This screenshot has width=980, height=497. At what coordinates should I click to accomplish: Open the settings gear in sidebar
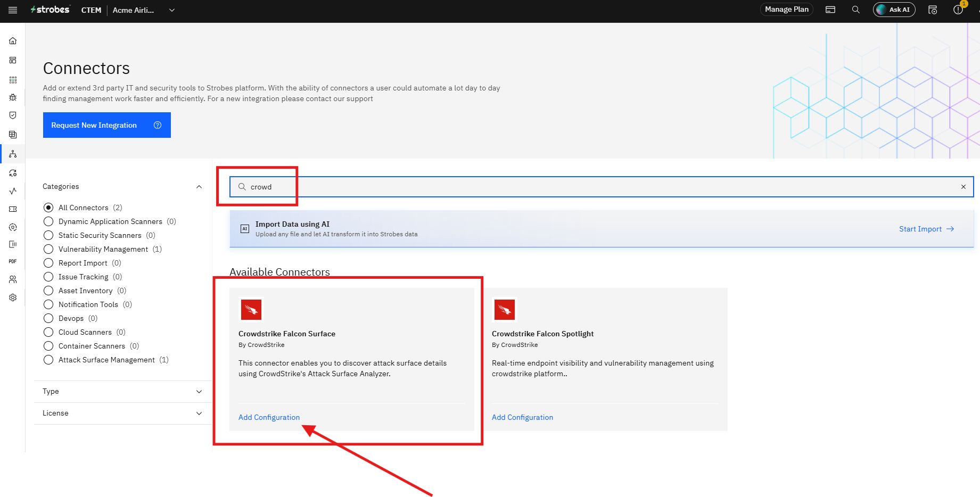coord(13,297)
